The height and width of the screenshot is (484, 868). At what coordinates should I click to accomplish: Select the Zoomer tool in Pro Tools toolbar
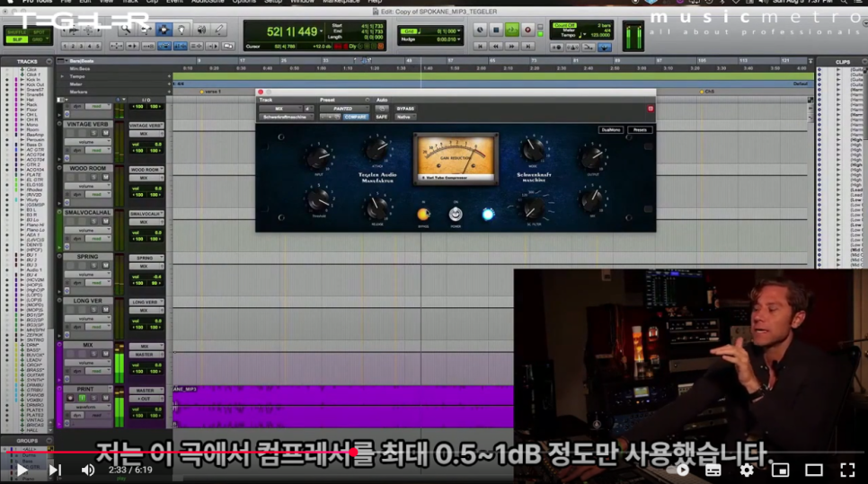[127, 30]
